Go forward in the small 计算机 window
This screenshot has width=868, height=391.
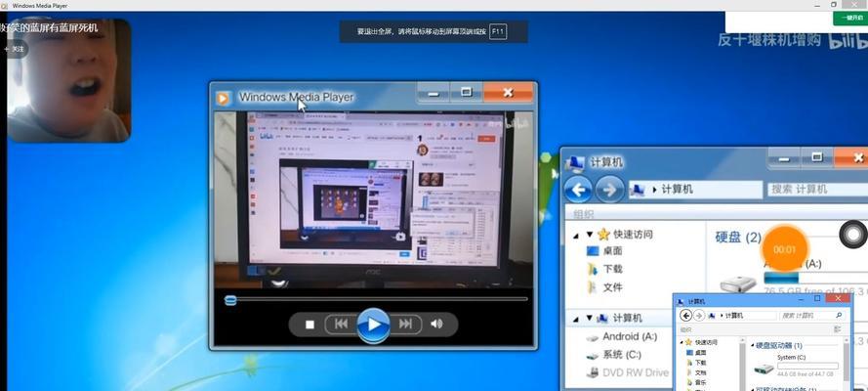pyautogui.click(x=699, y=315)
